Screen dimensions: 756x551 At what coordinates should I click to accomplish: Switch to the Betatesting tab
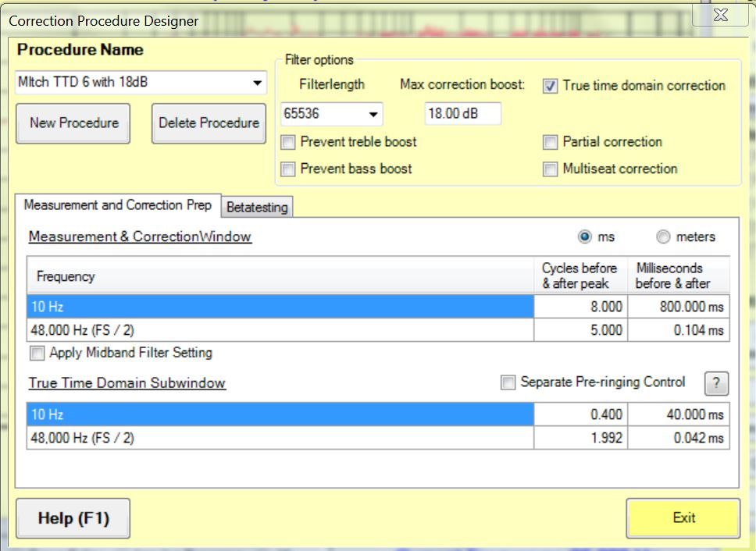[257, 208]
